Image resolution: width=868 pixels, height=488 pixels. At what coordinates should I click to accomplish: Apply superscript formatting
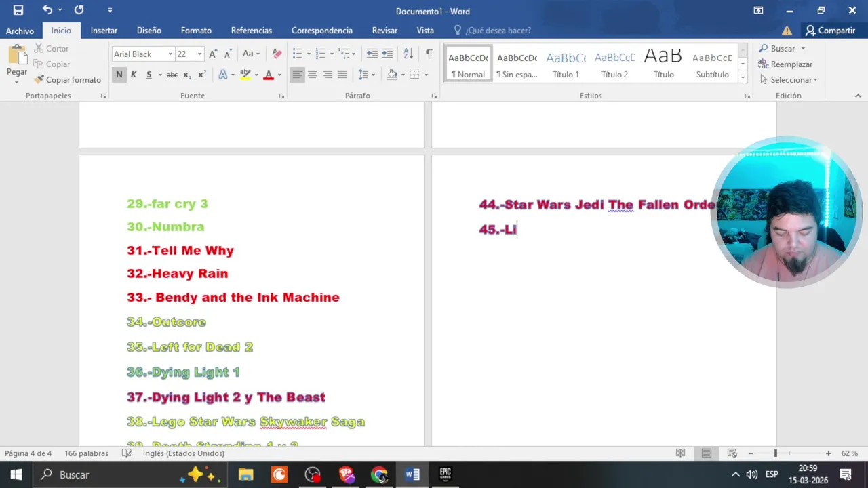pos(201,75)
